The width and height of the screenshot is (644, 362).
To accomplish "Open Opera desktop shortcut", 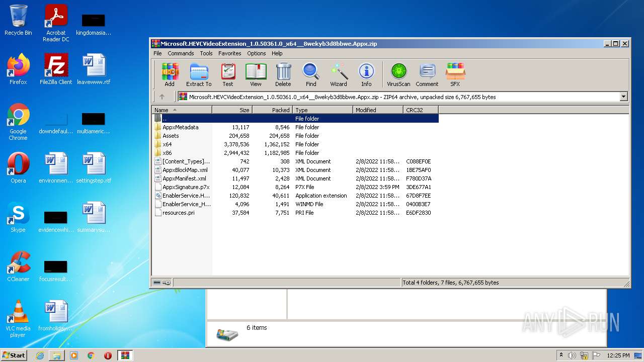I will (18, 168).
